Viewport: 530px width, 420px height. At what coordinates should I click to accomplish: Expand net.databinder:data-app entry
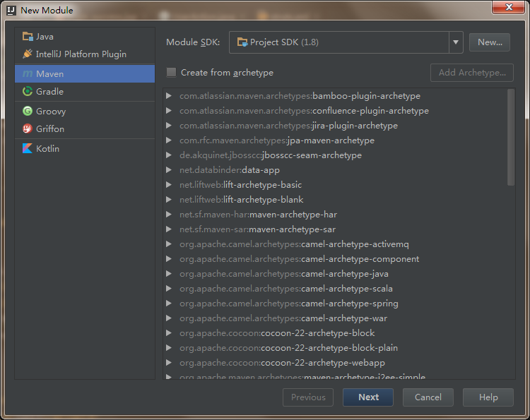coord(169,170)
